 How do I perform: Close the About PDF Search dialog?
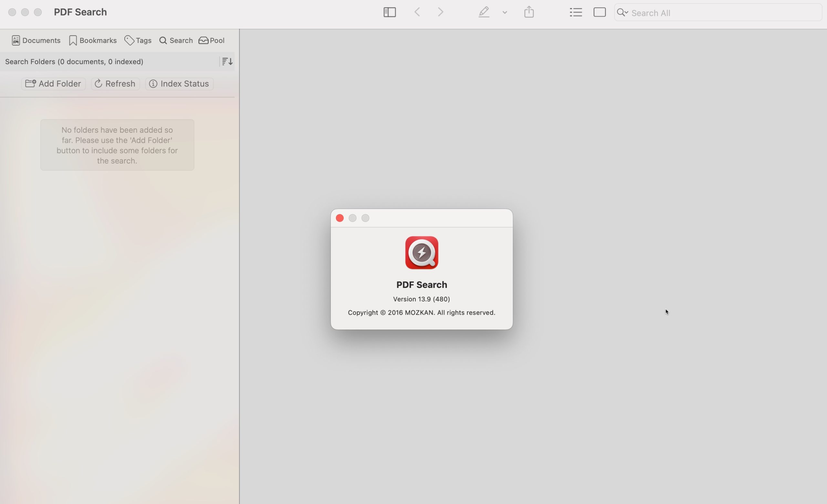340,218
